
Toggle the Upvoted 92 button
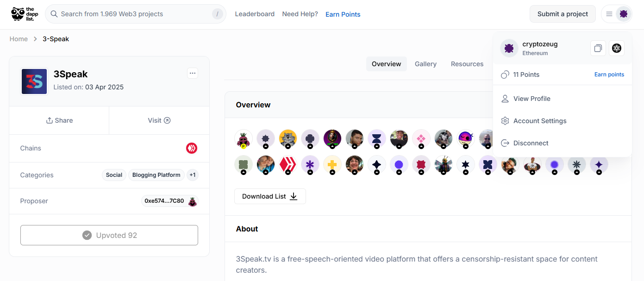(109, 235)
